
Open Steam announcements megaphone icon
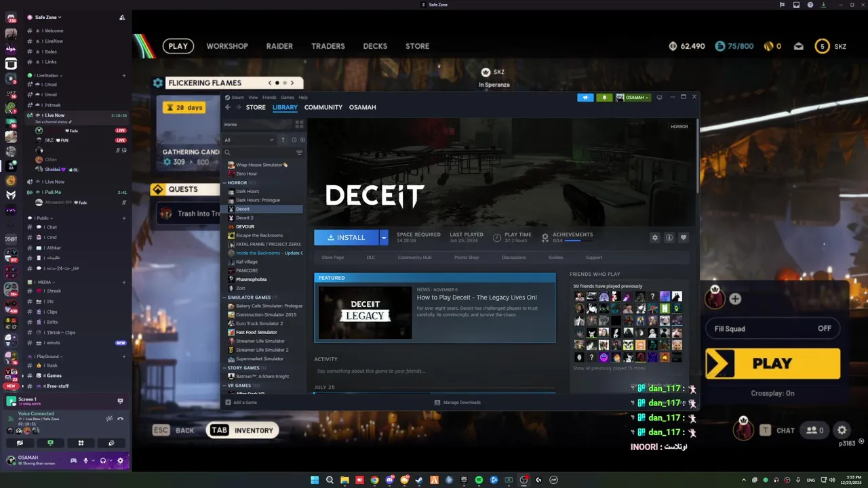click(585, 98)
